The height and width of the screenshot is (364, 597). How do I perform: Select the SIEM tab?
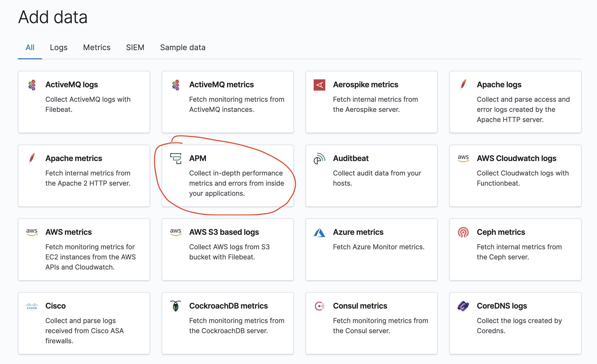(x=135, y=47)
